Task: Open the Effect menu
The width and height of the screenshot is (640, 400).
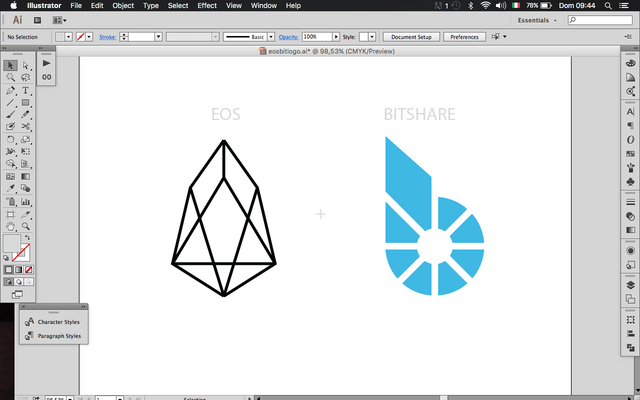Action: point(207,6)
